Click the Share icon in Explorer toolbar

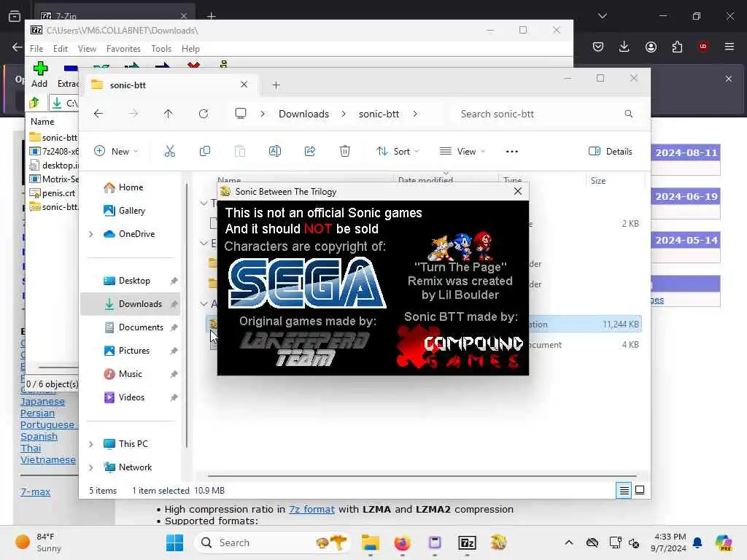[309, 152]
